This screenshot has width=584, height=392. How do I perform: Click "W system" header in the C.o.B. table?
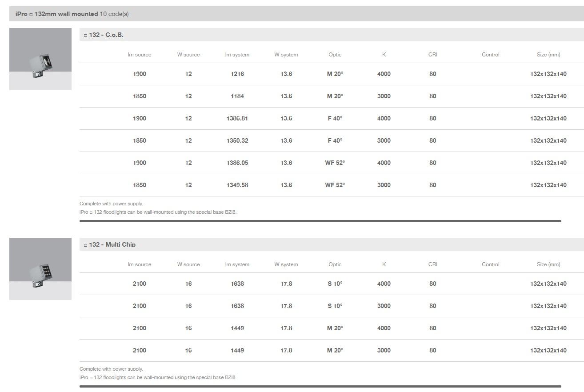tap(286, 55)
